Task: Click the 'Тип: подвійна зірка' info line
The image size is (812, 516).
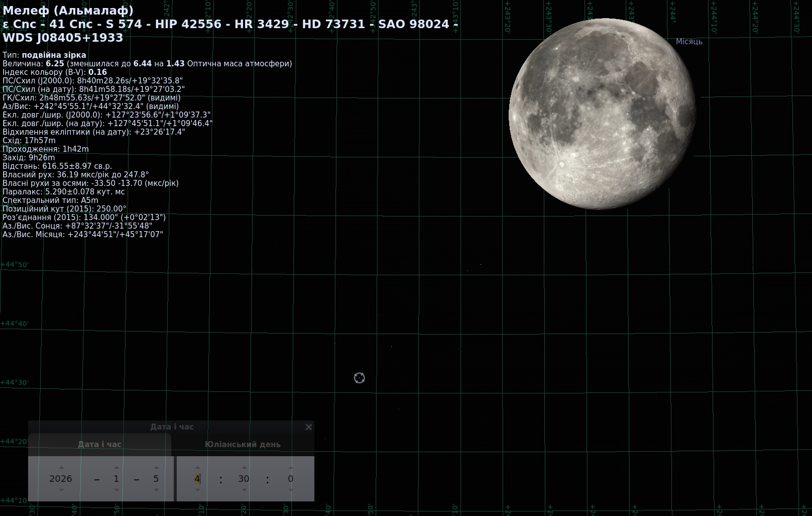Action: coord(44,55)
